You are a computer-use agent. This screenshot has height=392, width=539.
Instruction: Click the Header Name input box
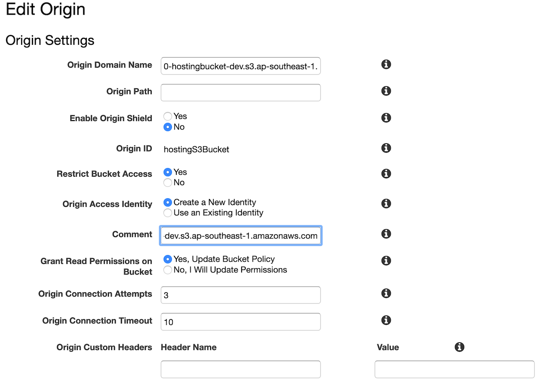[x=240, y=369]
